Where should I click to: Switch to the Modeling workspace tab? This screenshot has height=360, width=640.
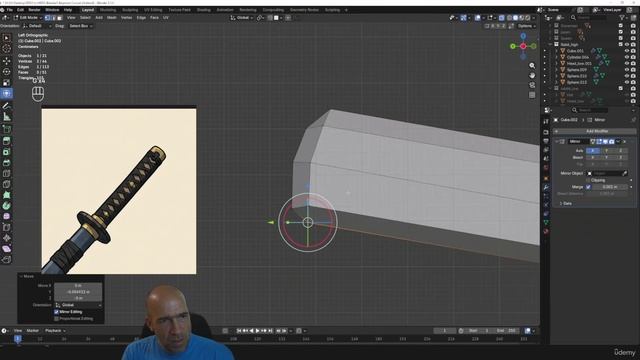click(108, 10)
